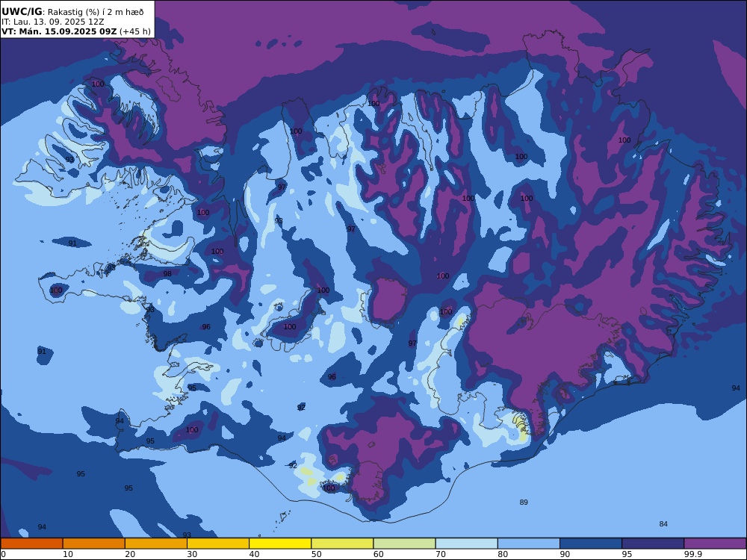Click the orange 10–20 legend swatch
Screen dimensions: 747x560
click(94, 544)
